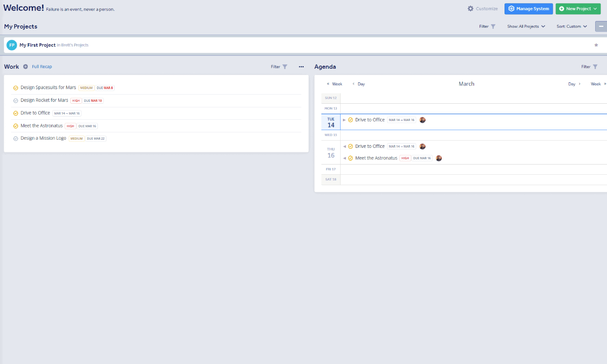Click assignee avatar on Thursday Drive to Office

(423, 147)
